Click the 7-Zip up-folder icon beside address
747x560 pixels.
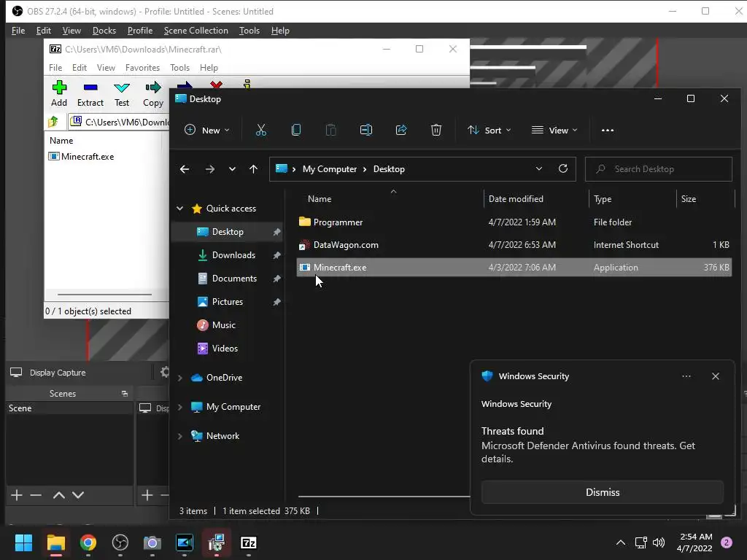(53, 122)
